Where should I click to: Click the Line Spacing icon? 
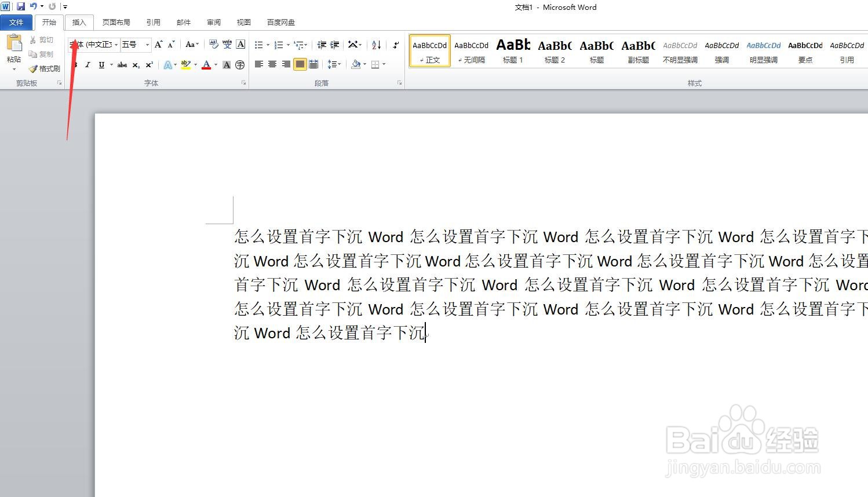[x=332, y=64]
